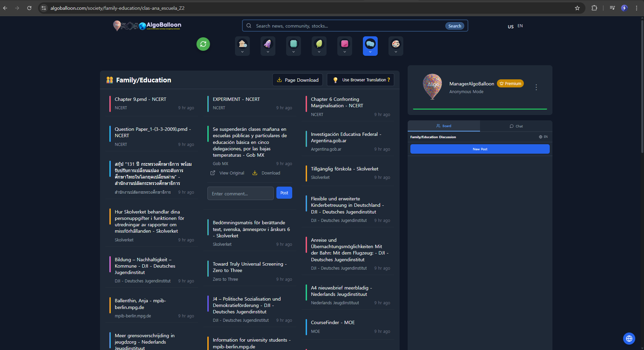
Task: Select the bank finance category icon
Action: coord(242,44)
